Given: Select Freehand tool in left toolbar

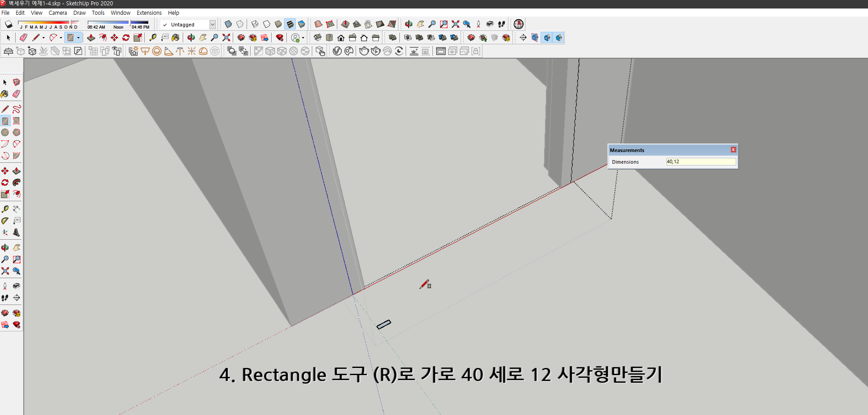Looking at the screenshot, I should 17,109.
